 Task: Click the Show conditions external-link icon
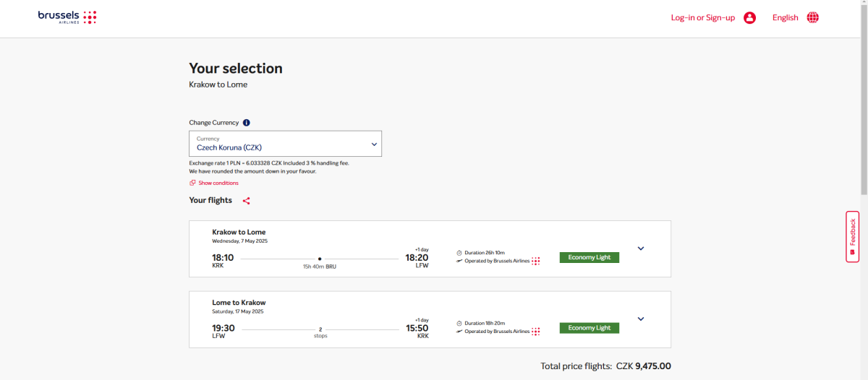[x=192, y=183]
